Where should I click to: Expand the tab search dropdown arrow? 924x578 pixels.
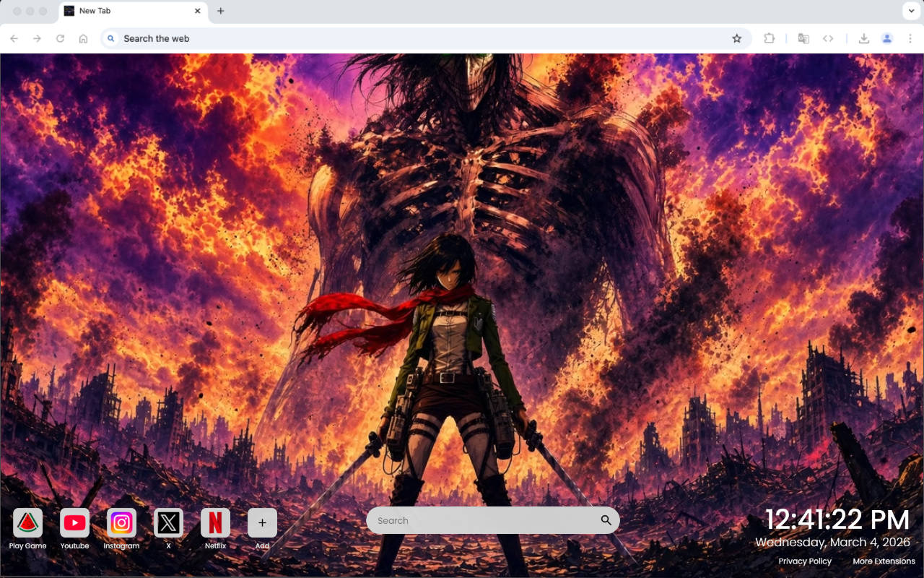(910, 11)
